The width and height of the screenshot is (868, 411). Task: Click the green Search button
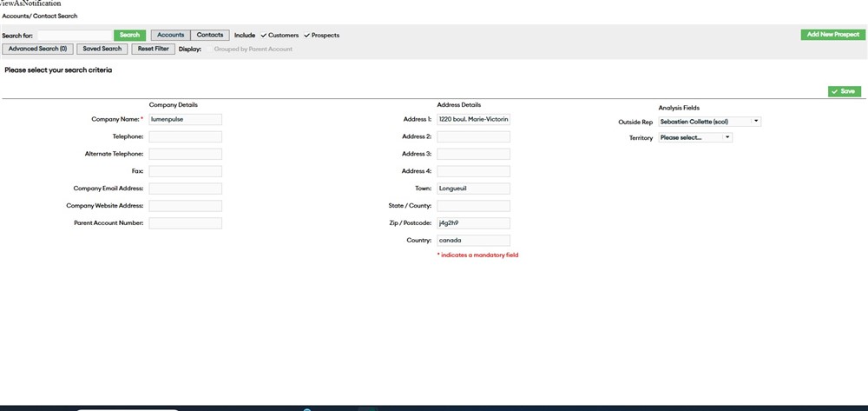[129, 36]
